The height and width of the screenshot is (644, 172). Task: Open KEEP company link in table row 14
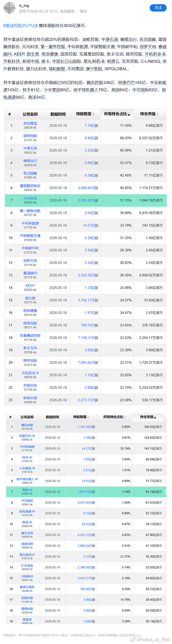click(30, 286)
